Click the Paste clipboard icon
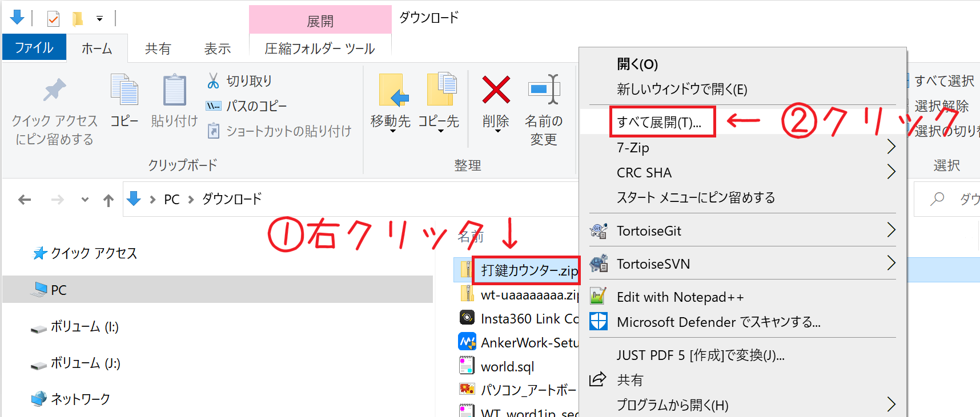980x417 pixels. 174,91
